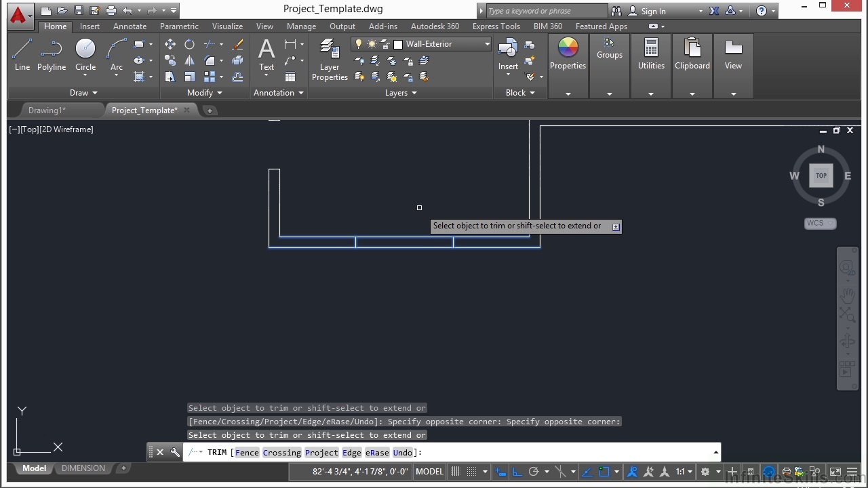Click the Mirror tool icon

(190, 60)
